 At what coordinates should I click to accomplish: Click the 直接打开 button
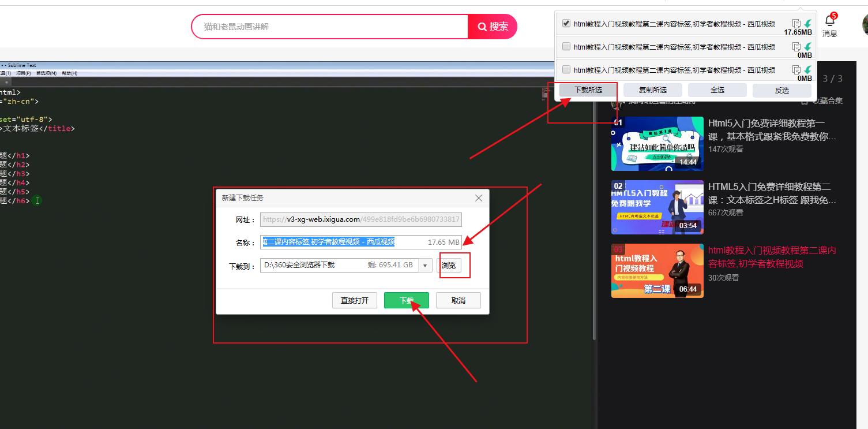pos(355,300)
